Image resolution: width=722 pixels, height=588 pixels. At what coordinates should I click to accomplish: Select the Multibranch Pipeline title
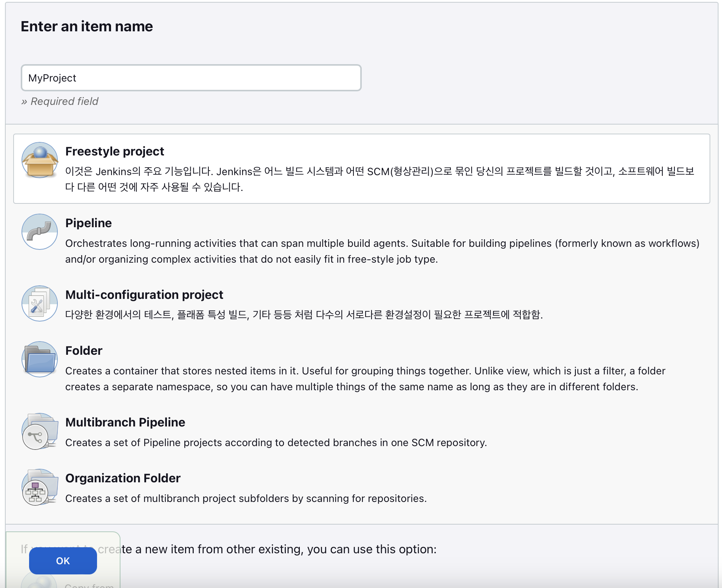(x=125, y=422)
